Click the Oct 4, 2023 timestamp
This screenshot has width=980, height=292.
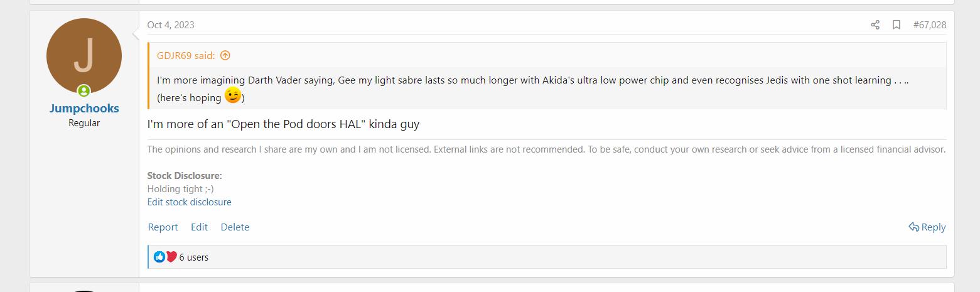pos(171,25)
